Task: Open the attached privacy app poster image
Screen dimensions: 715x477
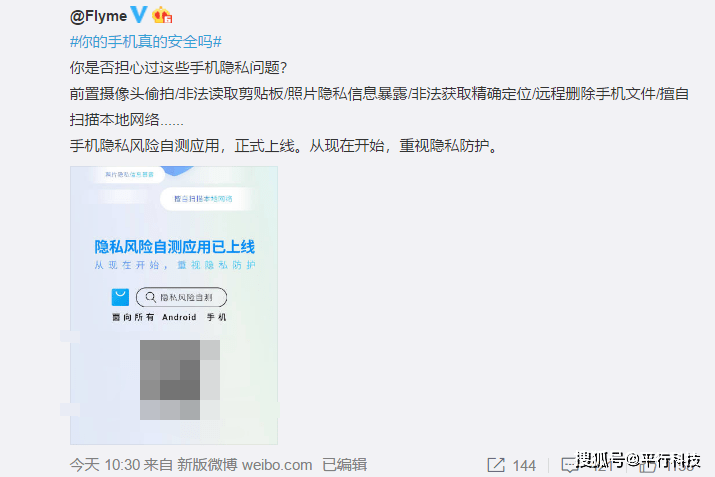Action: [x=174, y=305]
